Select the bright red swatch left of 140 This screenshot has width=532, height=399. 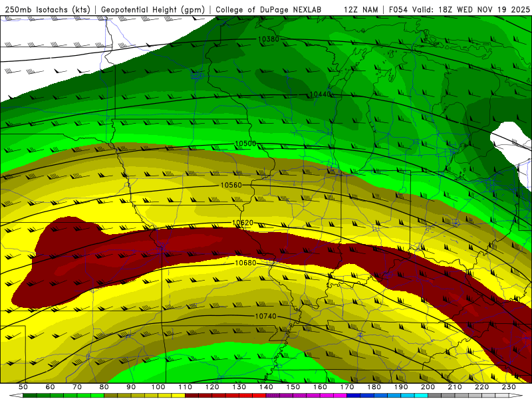[259, 396]
